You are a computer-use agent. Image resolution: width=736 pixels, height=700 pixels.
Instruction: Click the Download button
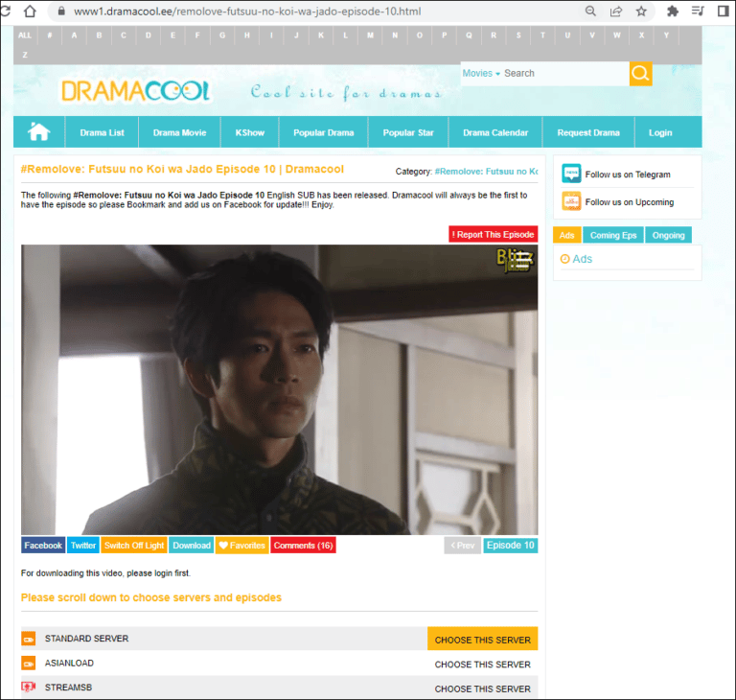192,546
